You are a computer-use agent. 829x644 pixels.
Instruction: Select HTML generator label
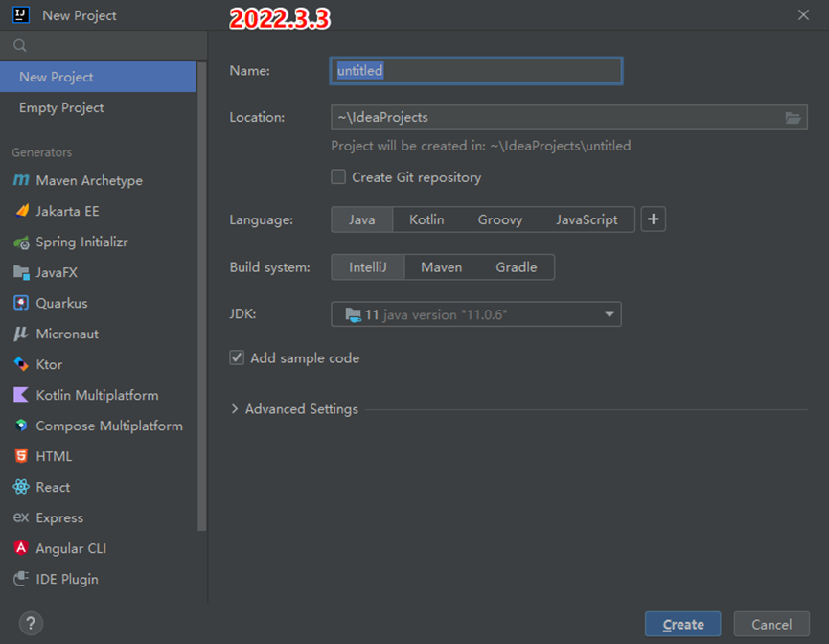click(54, 456)
